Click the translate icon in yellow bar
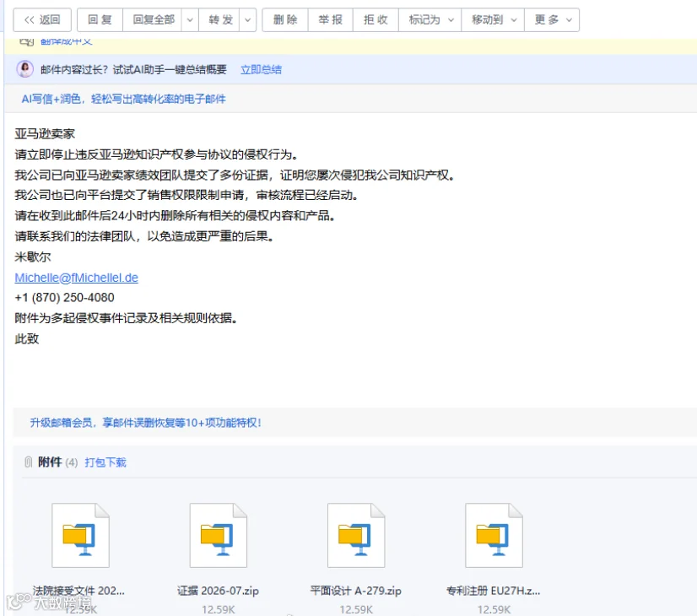The height and width of the screenshot is (616, 697). click(x=27, y=42)
